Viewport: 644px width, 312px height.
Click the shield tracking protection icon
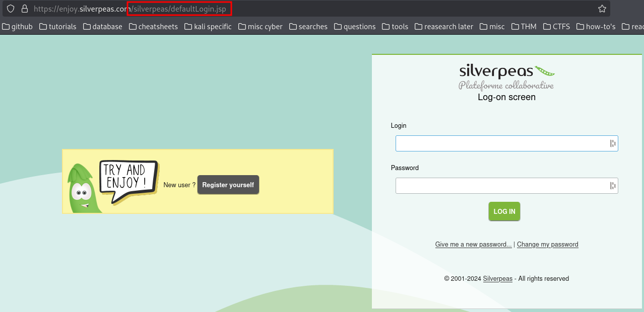11,9
